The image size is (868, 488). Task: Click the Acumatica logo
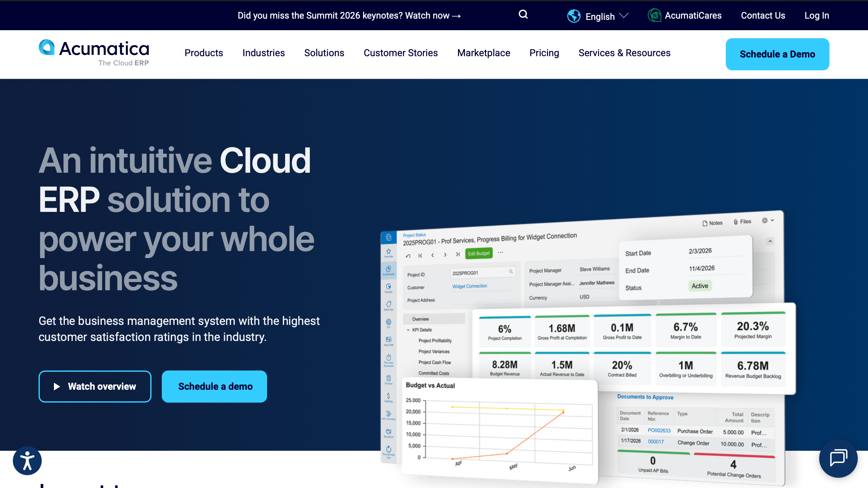(x=94, y=53)
